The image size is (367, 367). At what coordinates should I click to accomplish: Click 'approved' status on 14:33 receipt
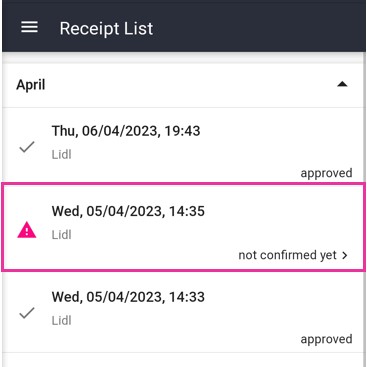326,339
